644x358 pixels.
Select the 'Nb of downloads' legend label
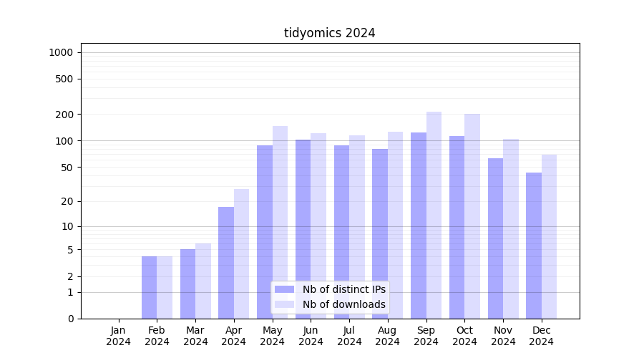pyautogui.click(x=343, y=304)
